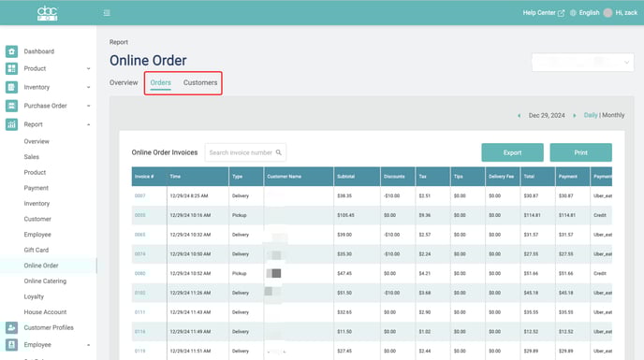Screen dimensions: 644x360
Task: Click the Export button
Action: pyautogui.click(x=512, y=152)
